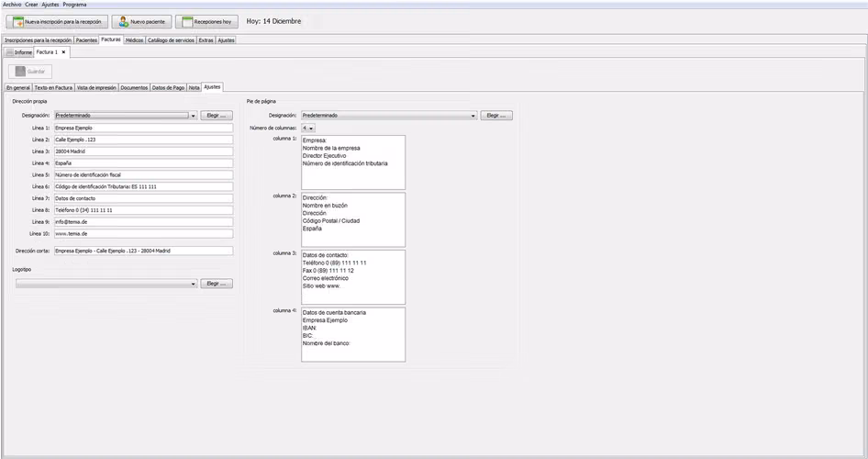Switch to the En general tab
The height and width of the screenshot is (459, 868).
click(18, 87)
